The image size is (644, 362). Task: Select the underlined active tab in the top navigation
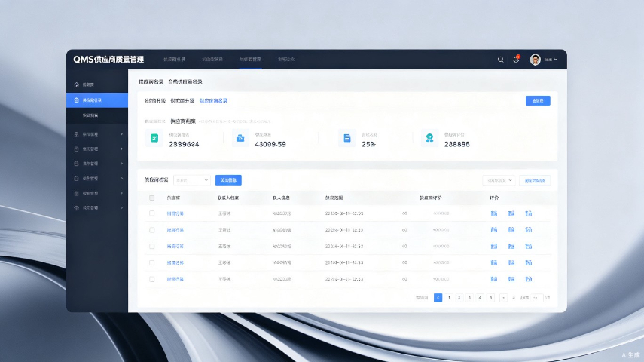pos(250,60)
